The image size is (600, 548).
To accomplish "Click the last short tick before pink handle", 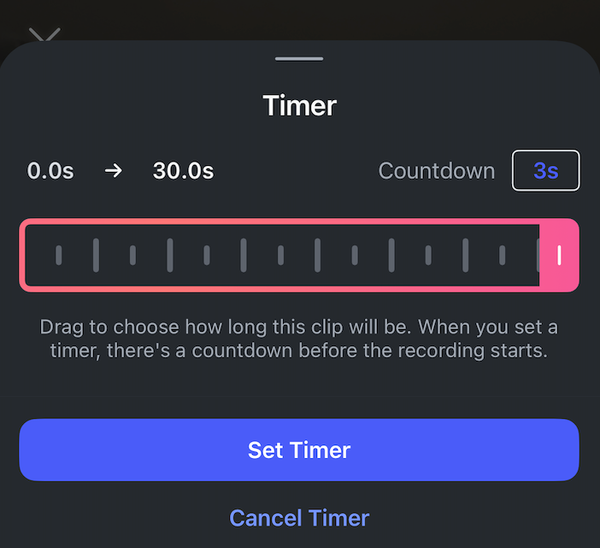I will tap(502, 255).
